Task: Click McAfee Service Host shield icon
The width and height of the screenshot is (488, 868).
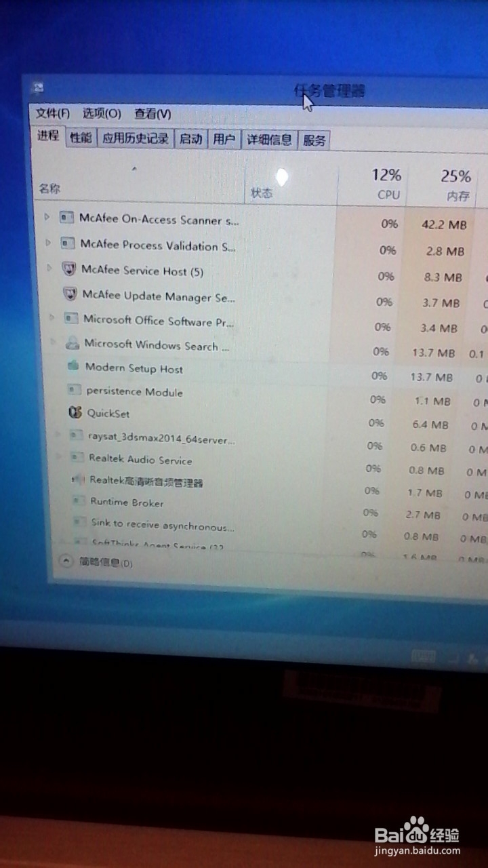Action: pos(69,269)
